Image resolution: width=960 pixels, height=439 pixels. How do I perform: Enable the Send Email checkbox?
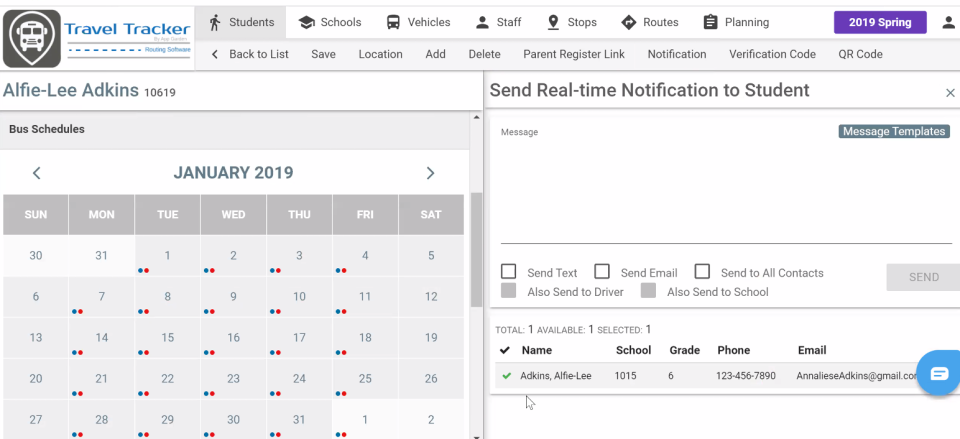602,271
